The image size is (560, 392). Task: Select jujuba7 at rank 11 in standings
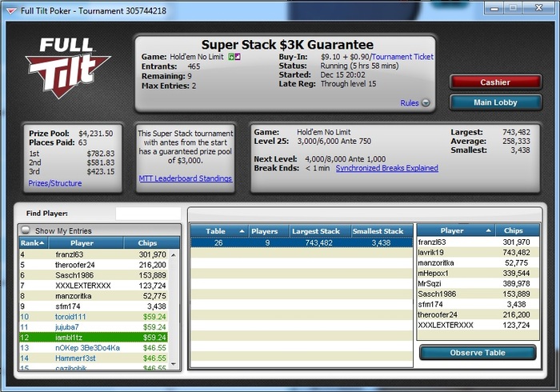tap(94, 327)
